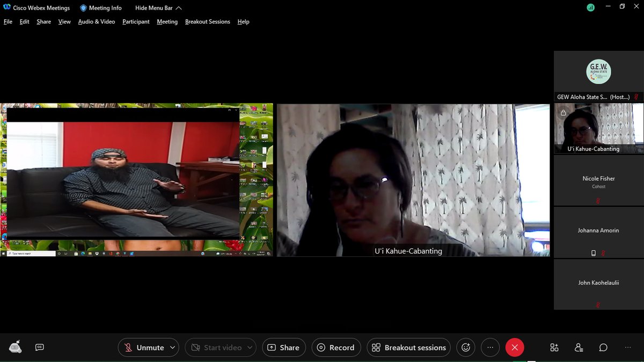Click the Meeting Info shield button
Screen dimensions: 644x362
coord(100,8)
